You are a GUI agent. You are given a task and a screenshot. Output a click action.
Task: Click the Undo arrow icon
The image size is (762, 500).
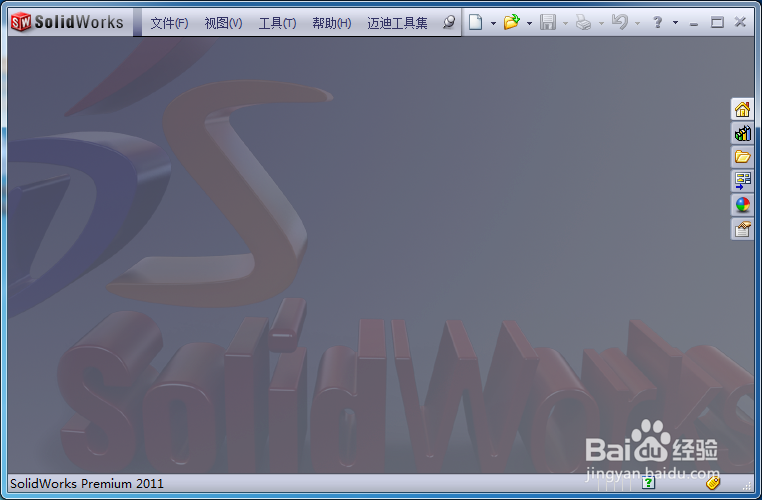pos(620,22)
